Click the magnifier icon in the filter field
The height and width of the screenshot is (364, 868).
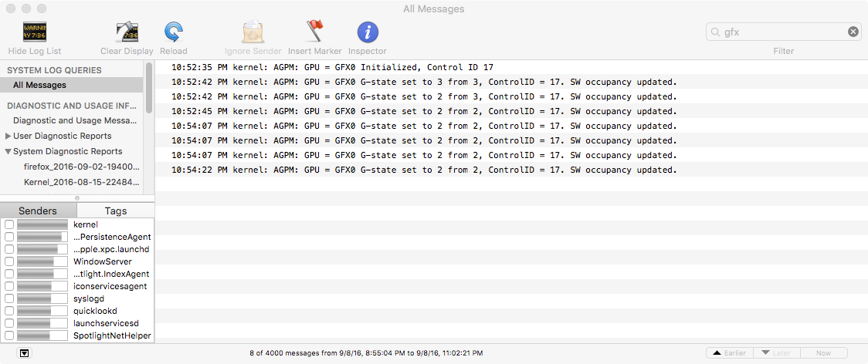click(716, 32)
